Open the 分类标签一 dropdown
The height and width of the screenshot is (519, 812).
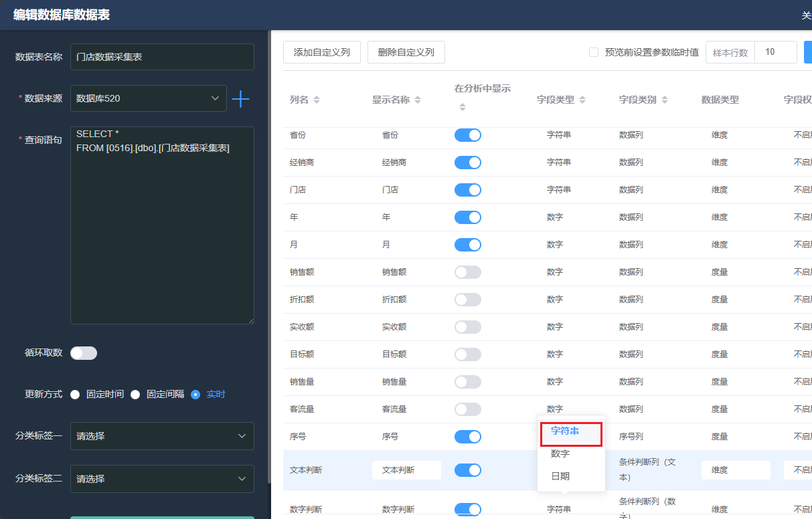pyautogui.click(x=162, y=436)
